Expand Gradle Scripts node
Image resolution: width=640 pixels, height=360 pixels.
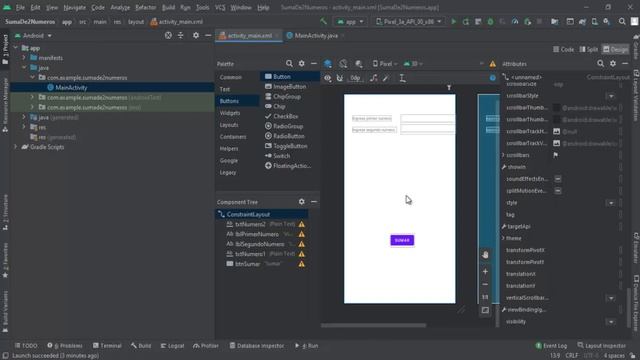coord(16,147)
